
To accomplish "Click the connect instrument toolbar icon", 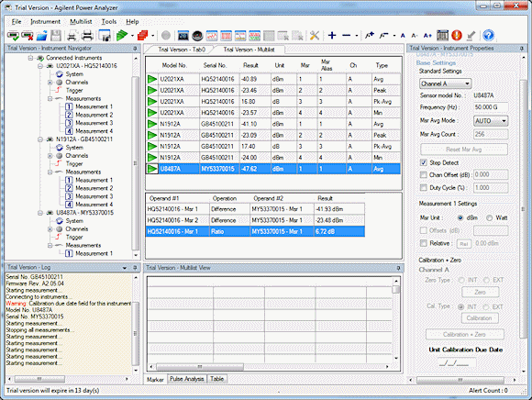I will pos(13,35).
